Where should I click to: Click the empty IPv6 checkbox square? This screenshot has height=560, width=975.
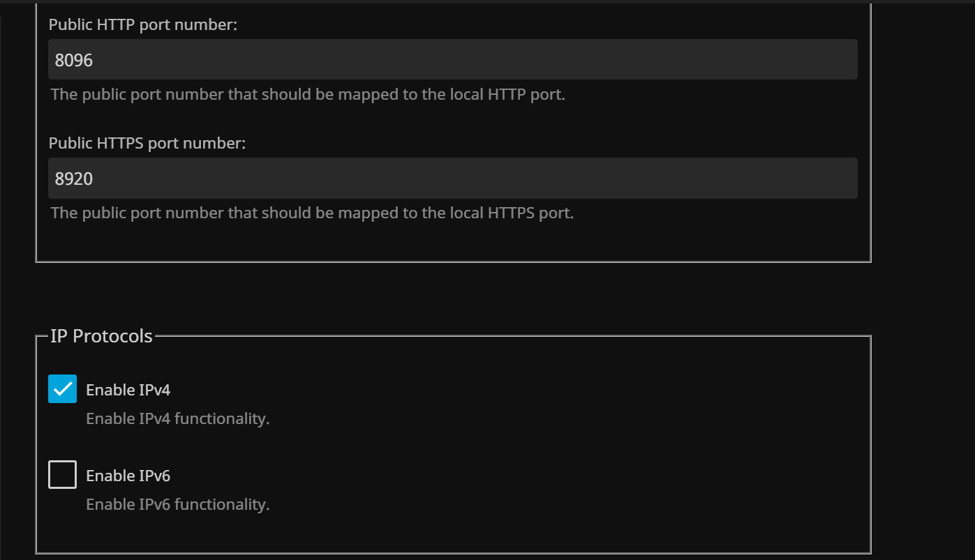(62, 475)
